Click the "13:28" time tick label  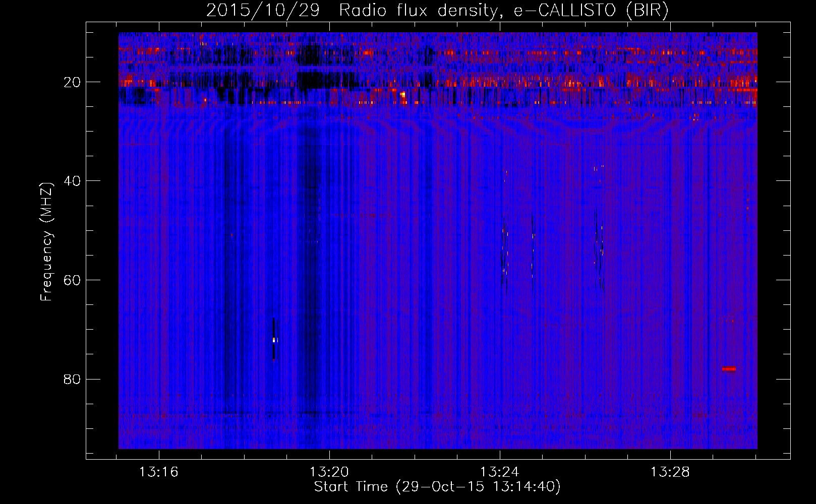pyautogui.click(x=670, y=472)
